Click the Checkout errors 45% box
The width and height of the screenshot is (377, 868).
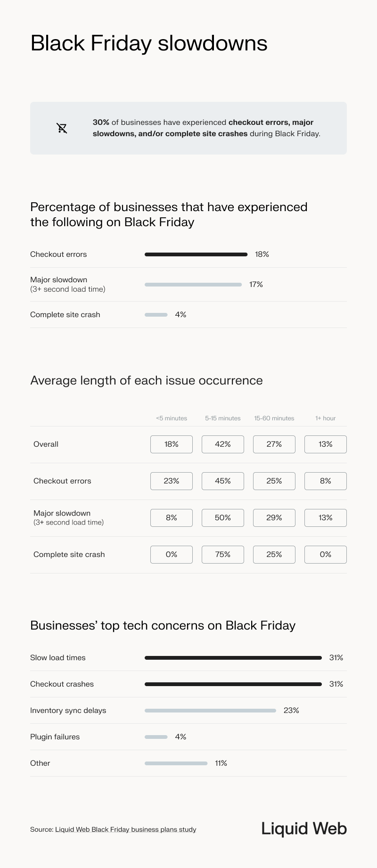223,481
